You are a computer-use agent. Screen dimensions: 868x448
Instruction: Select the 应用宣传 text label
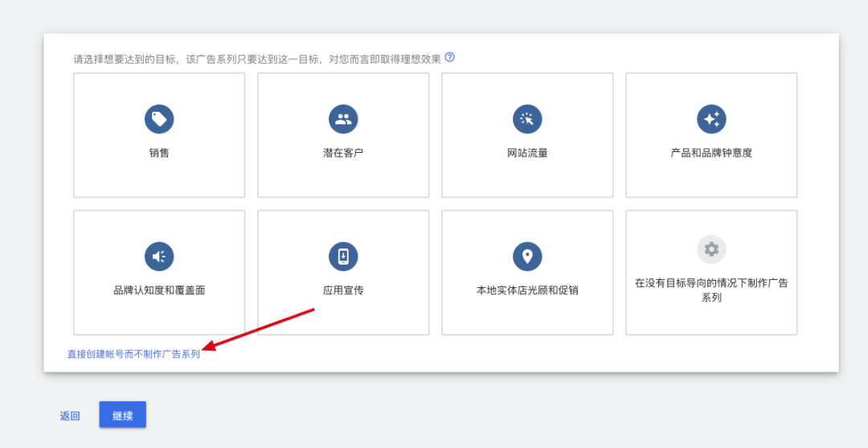[x=343, y=290]
